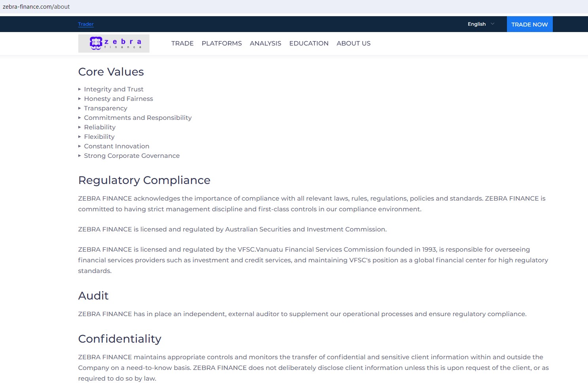Viewport: 588px width, 383px height.
Task: Click the Australian Securities and Investment Commission sentence
Action: [x=233, y=229]
